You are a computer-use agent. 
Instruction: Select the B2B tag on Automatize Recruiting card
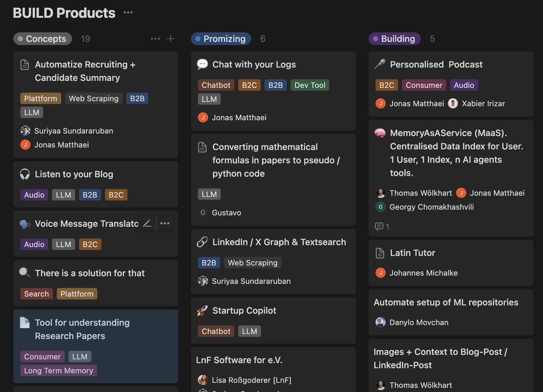point(137,98)
